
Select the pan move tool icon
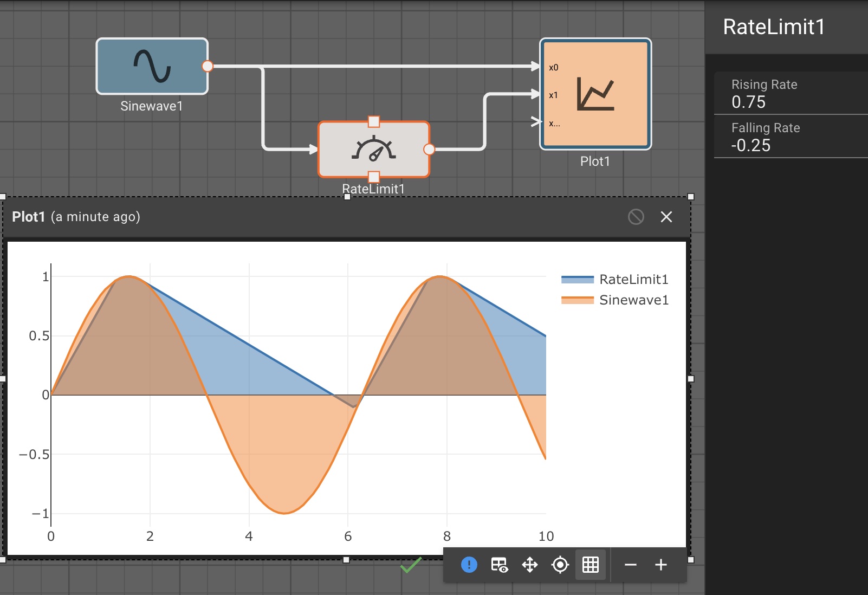coord(530,565)
